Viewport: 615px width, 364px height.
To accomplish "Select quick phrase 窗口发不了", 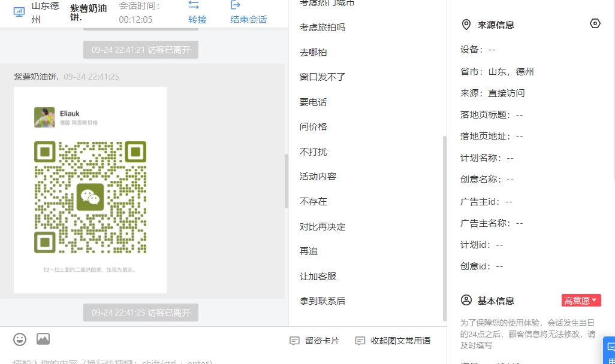I will point(322,77).
